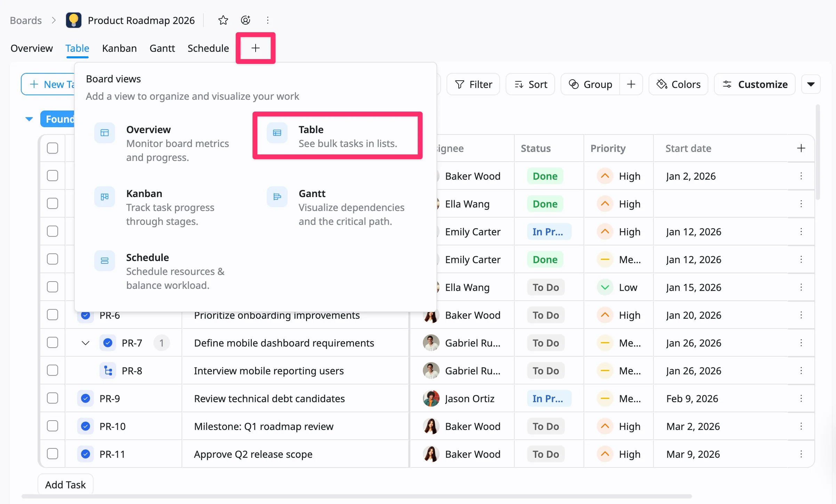The image size is (836, 504).
Task: Open the In Progress status of PR-9
Action: [x=549, y=398]
